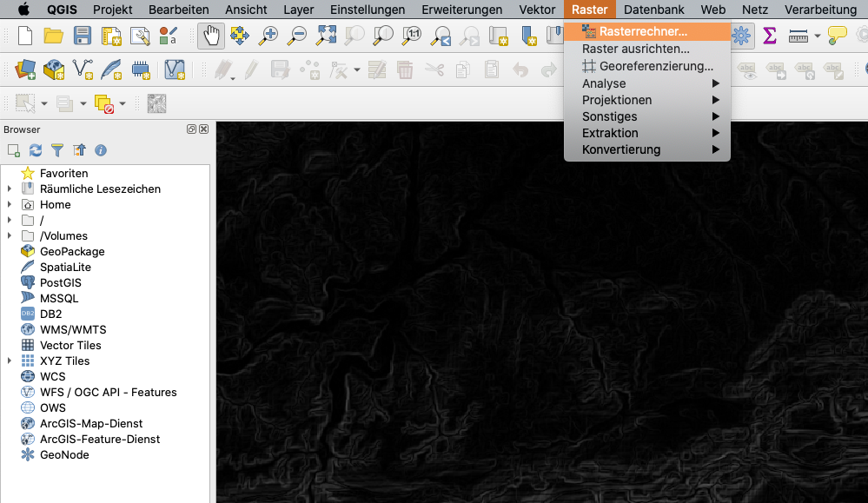This screenshot has width=868, height=503.
Task: Open the Projektionen submenu
Action: (x=647, y=100)
